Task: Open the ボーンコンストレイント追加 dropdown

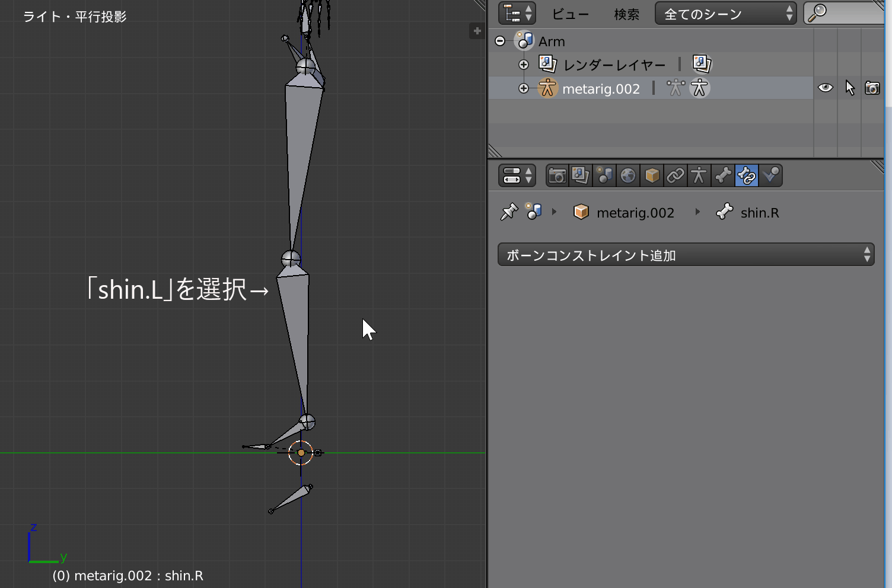Action: pyautogui.click(x=686, y=255)
